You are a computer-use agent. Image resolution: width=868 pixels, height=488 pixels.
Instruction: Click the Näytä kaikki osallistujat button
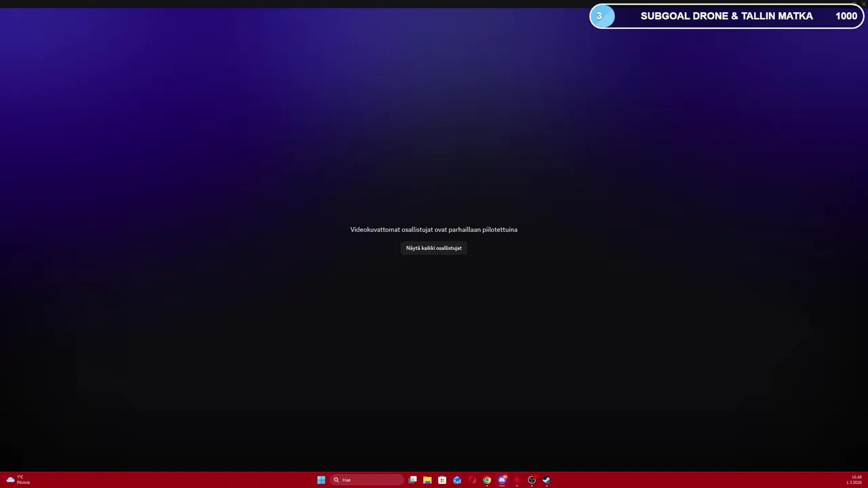click(433, 248)
